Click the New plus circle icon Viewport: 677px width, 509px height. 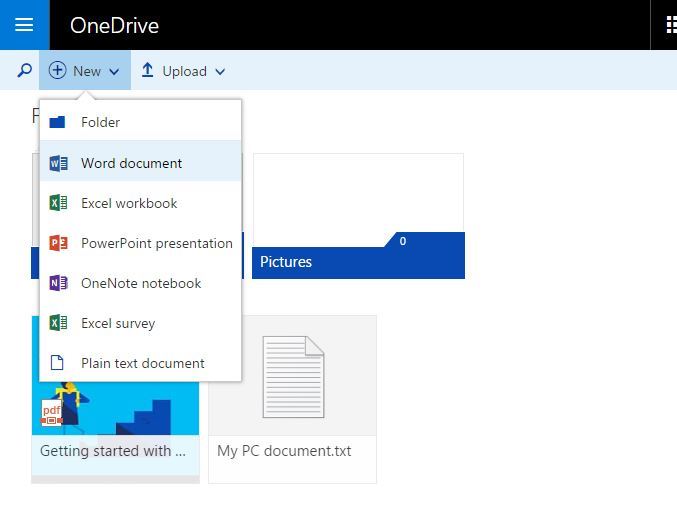click(57, 70)
